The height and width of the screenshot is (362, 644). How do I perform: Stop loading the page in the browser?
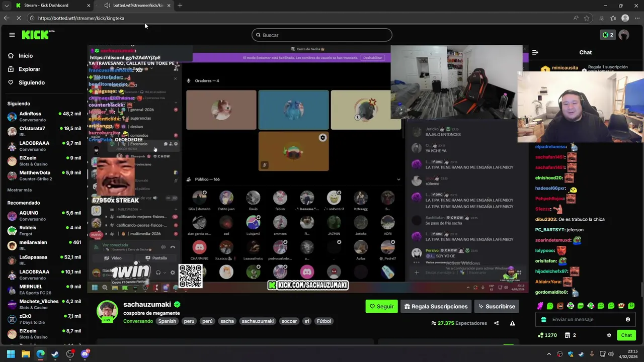pos(19,18)
